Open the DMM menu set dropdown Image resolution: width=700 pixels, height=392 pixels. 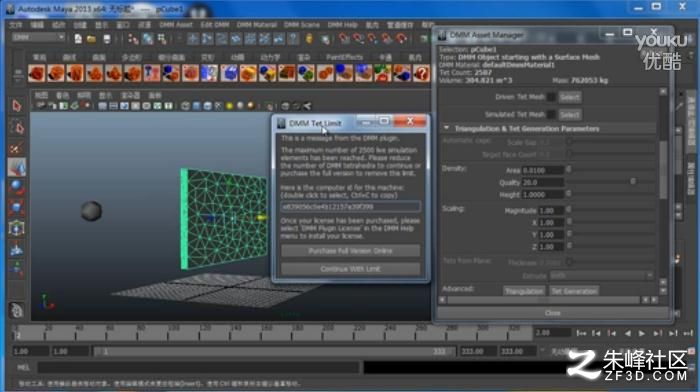38,38
